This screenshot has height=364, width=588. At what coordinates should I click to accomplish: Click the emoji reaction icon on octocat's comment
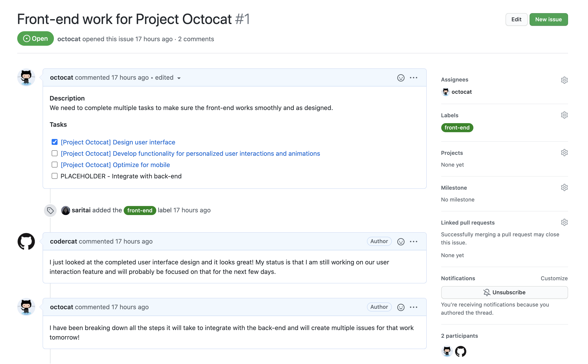click(x=401, y=77)
